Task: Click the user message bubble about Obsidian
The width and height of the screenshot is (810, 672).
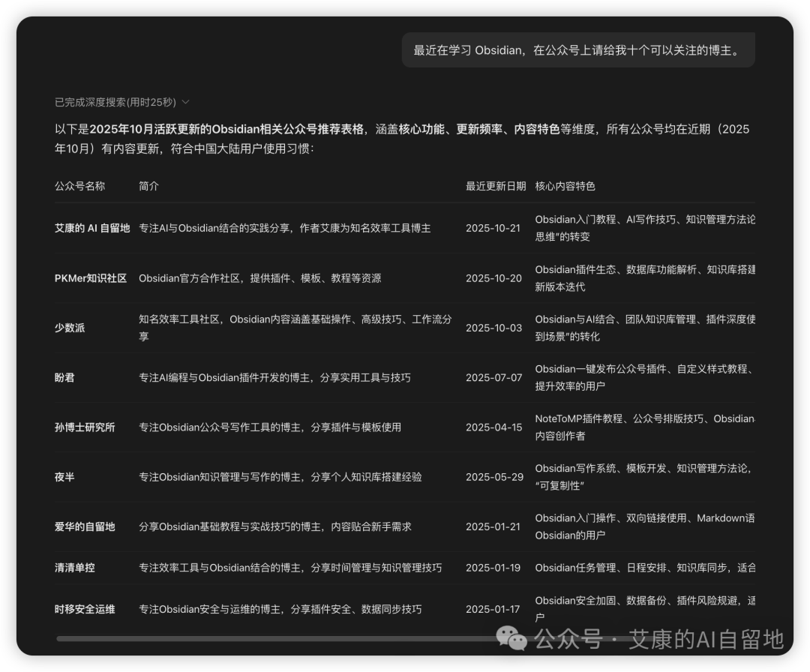Action: click(578, 50)
